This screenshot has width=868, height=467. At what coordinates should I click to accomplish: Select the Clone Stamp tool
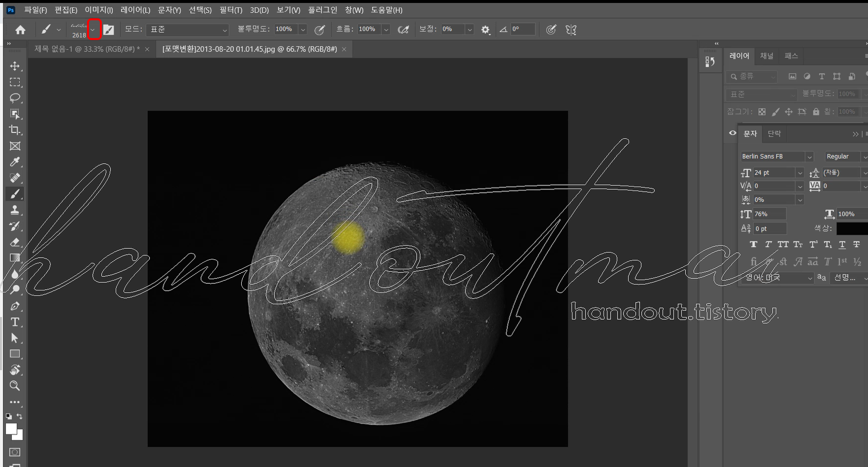pos(15,210)
